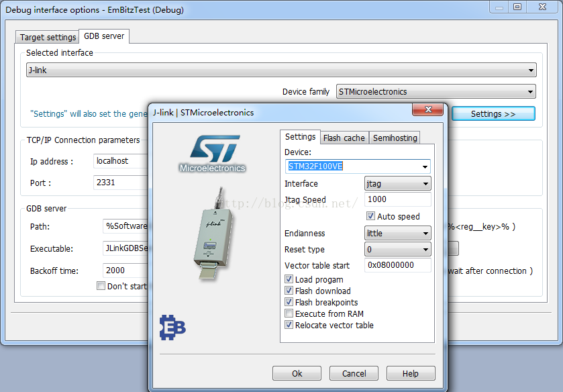Screen dimensions: 563x392
Task: Click the Vector table start field
Action: [x=397, y=265]
